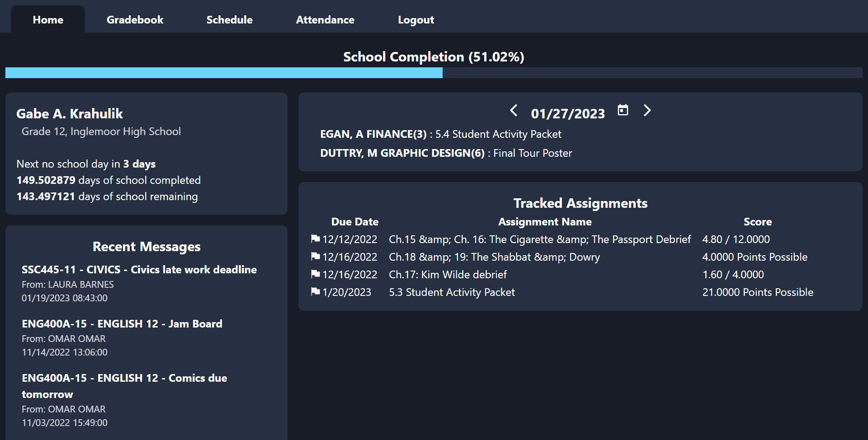Screen dimensions: 868x440
Task: Click flag icon beside Ch.18 & 19 assignment
Action: pos(316,256)
